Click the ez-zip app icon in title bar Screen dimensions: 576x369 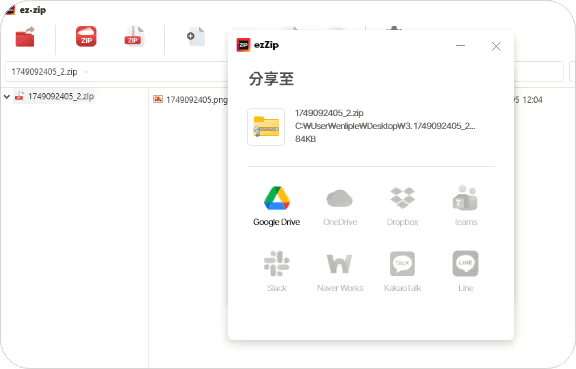(x=10, y=10)
